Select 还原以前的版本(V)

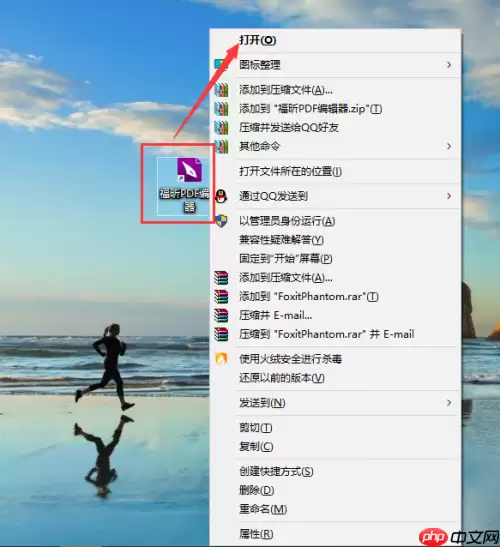282,378
